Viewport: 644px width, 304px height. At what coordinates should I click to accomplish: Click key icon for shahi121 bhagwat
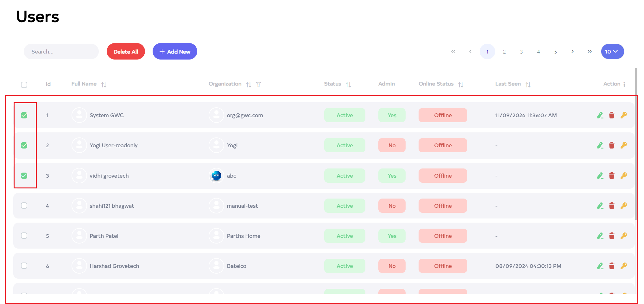[x=623, y=206]
